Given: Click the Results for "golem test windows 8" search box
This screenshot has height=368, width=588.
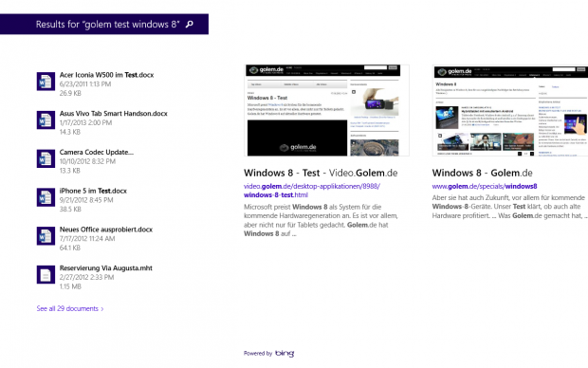Looking at the screenshot, I should click(x=104, y=24).
